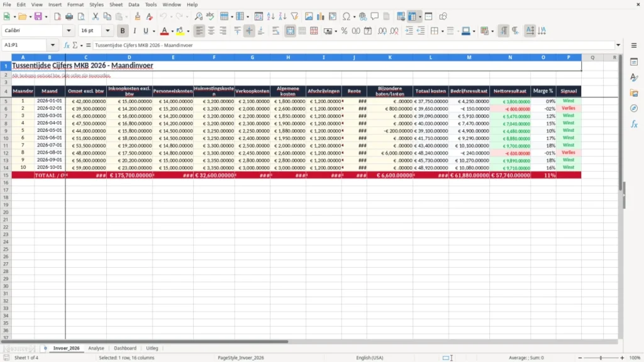Viewport: 644px width, 362px height.
Task: Expand the Font Name dropdown
Action: pos(69,30)
